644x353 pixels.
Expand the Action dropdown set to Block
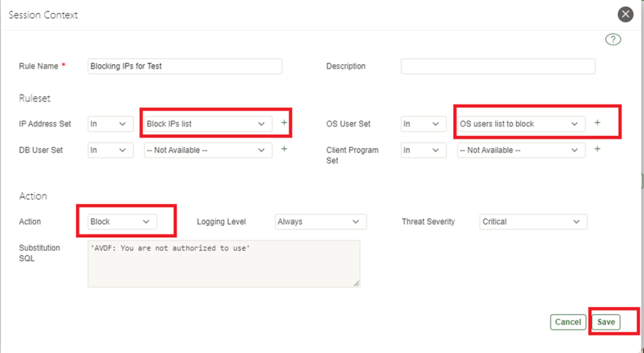pyautogui.click(x=121, y=221)
